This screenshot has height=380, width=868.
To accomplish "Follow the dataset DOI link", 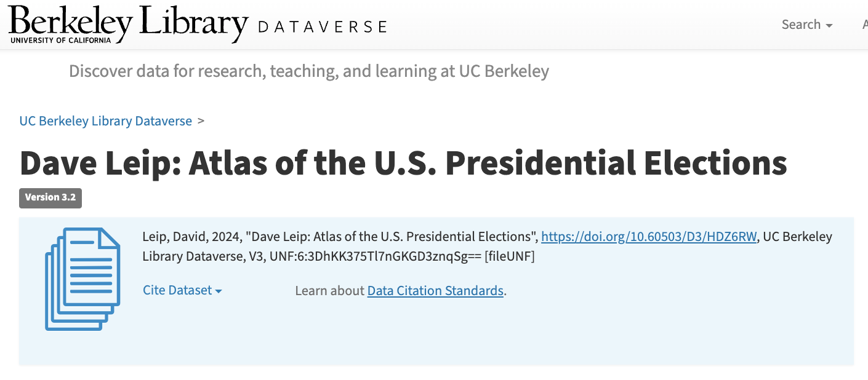I will (x=648, y=236).
